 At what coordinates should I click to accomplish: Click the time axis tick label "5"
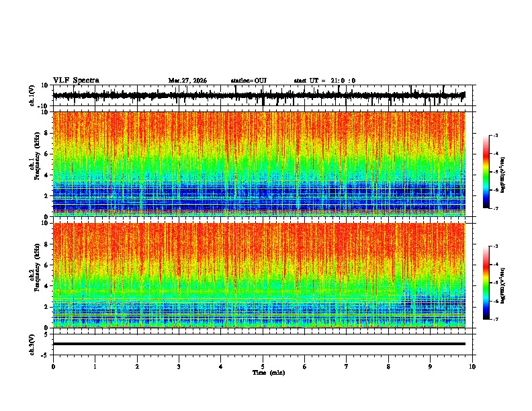[263, 367]
